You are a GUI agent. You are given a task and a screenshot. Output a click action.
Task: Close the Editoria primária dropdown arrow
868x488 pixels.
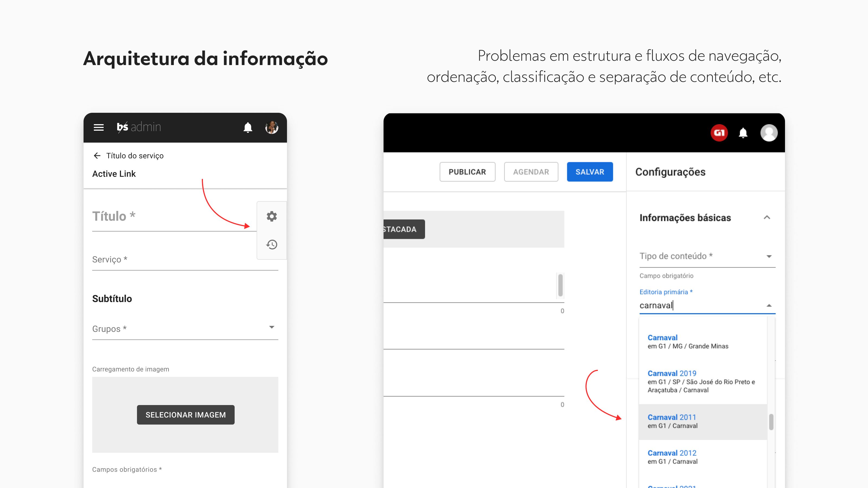(769, 306)
